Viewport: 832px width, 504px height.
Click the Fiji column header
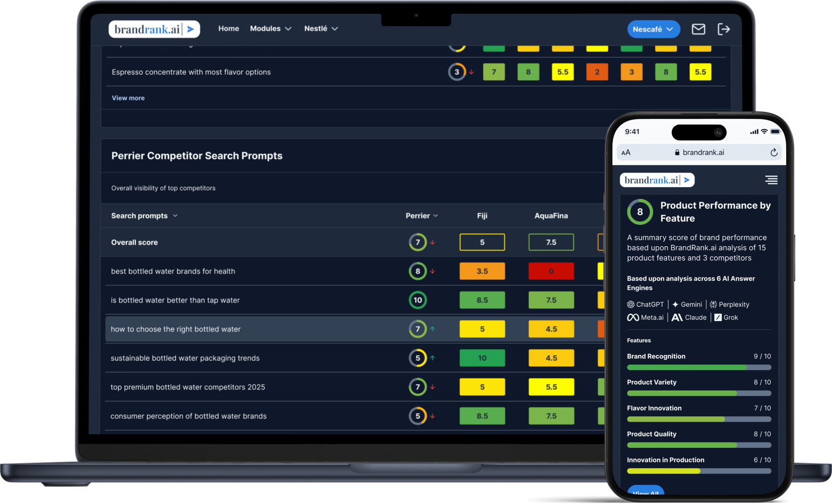point(482,216)
